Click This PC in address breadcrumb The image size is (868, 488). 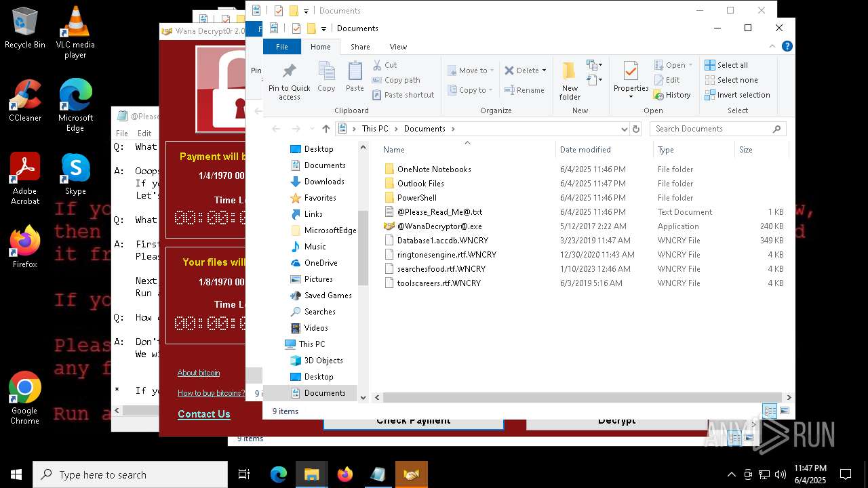click(x=375, y=129)
